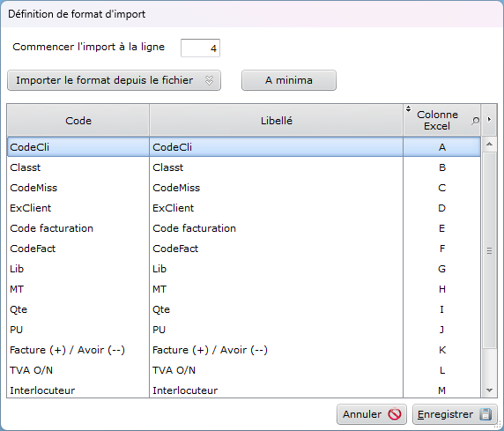Screen dimensions: 504x431
Task: Select the Classt cell in Code column
Action: (x=78, y=167)
